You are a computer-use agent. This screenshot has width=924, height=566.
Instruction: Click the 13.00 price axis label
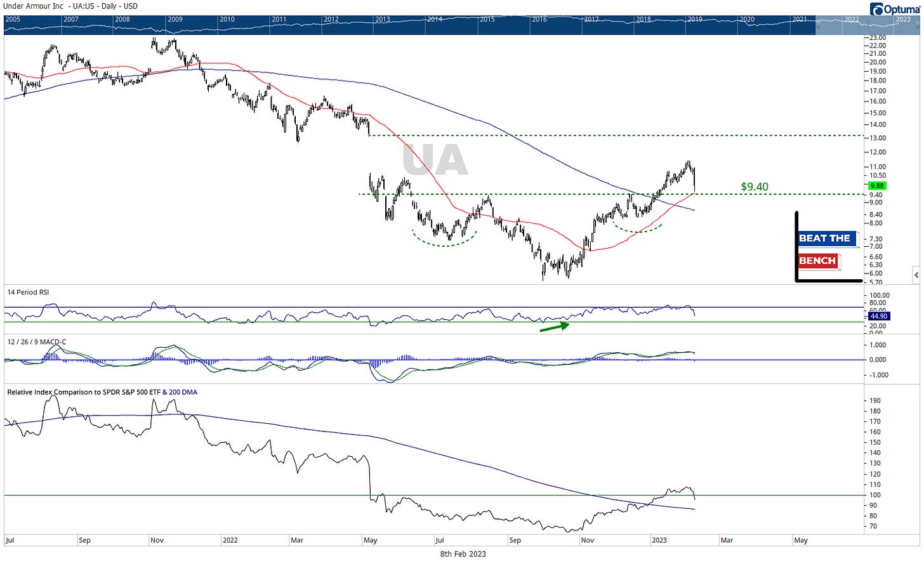[877, 138]
